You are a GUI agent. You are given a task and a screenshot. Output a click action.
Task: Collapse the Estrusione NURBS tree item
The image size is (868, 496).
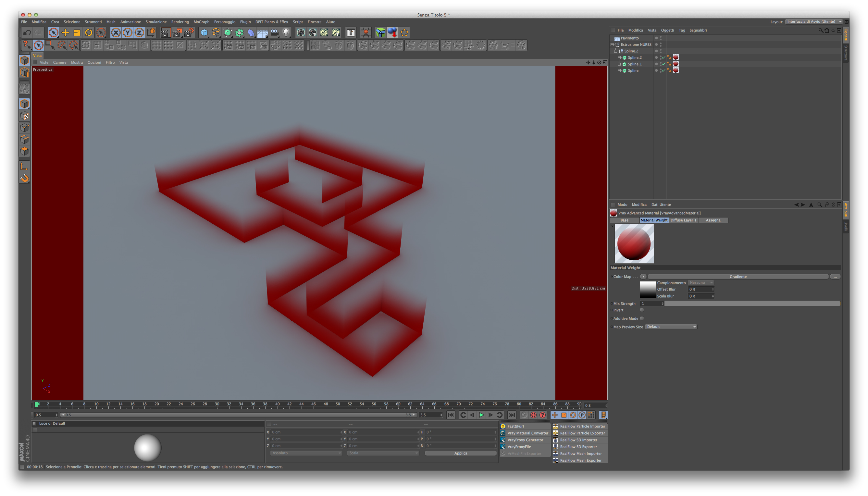click(612, 44)
